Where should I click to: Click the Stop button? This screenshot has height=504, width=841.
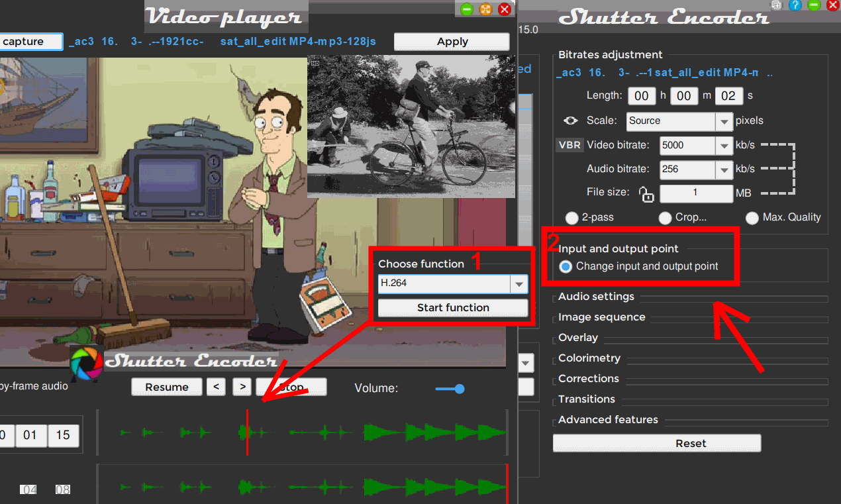coord(291,387)
